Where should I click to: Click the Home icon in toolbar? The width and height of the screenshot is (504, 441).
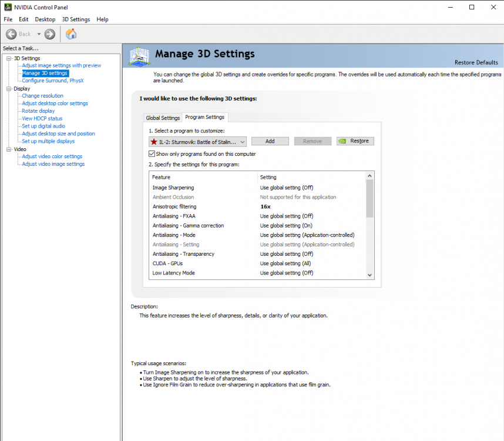coord(71,34)
